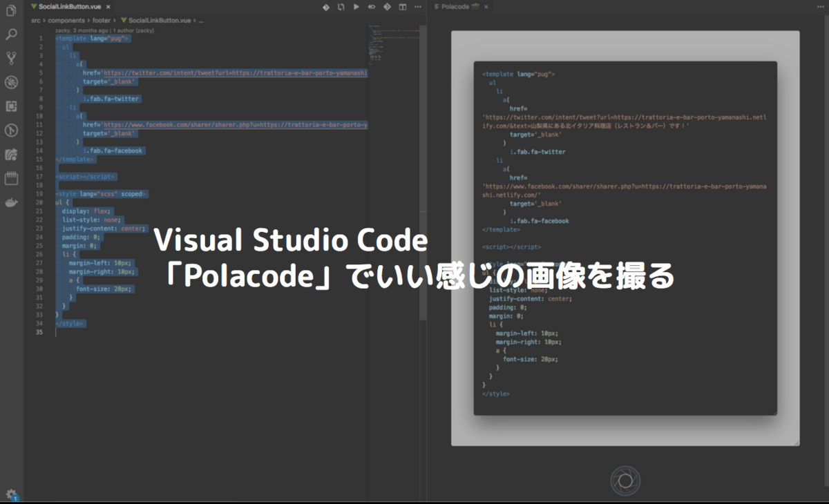Select the calendar-style icon in the activity bar
The width and height of the screenshot is (829, 504).
10,178
